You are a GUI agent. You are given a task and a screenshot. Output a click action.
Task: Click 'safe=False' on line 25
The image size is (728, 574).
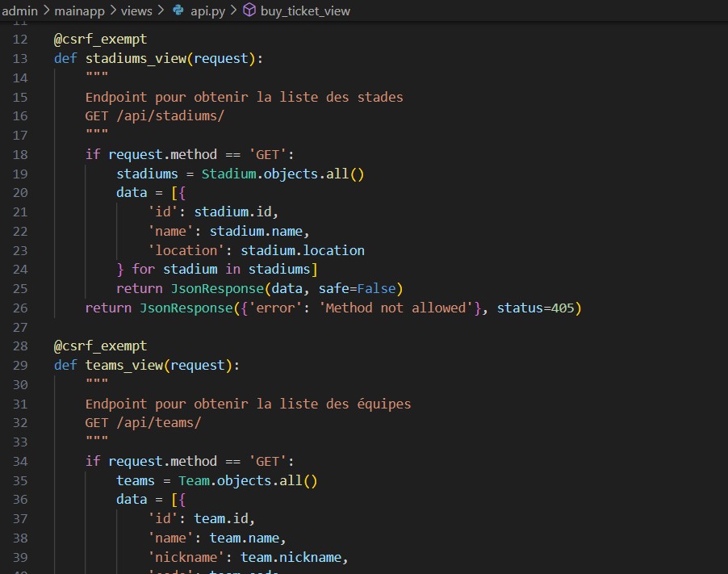click(357, 289)
